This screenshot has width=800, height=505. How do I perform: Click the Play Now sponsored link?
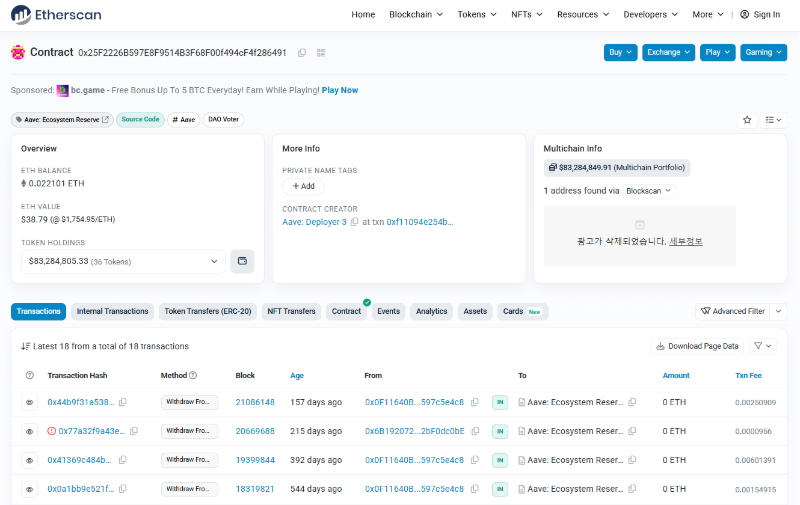click(x=340, y=90)
